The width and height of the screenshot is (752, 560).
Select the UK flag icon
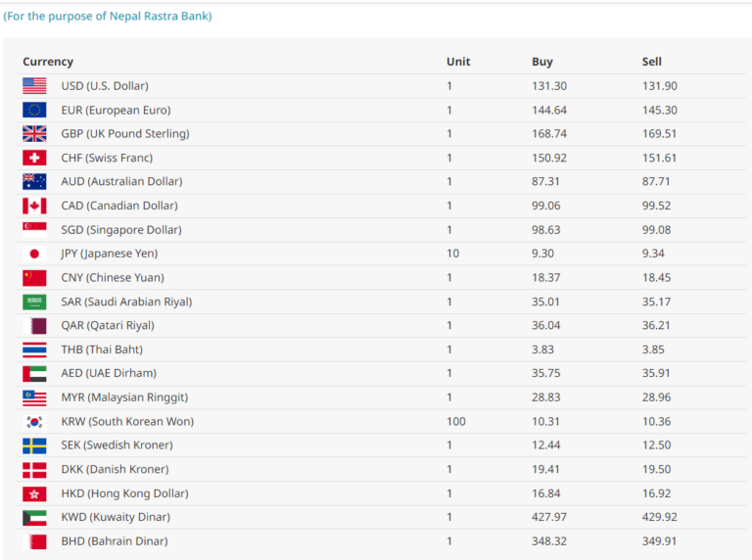[x=34, y=134]
